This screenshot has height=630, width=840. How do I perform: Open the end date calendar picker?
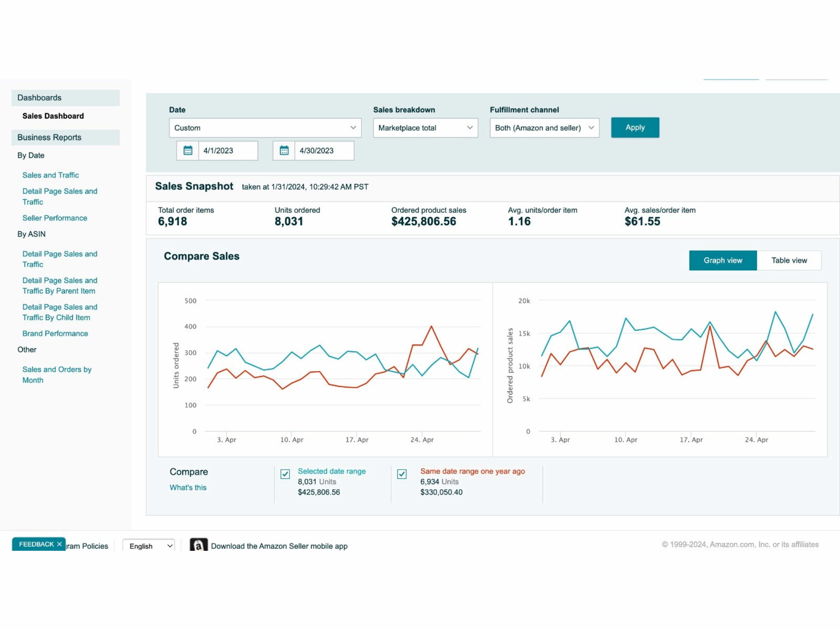point(284,151)
